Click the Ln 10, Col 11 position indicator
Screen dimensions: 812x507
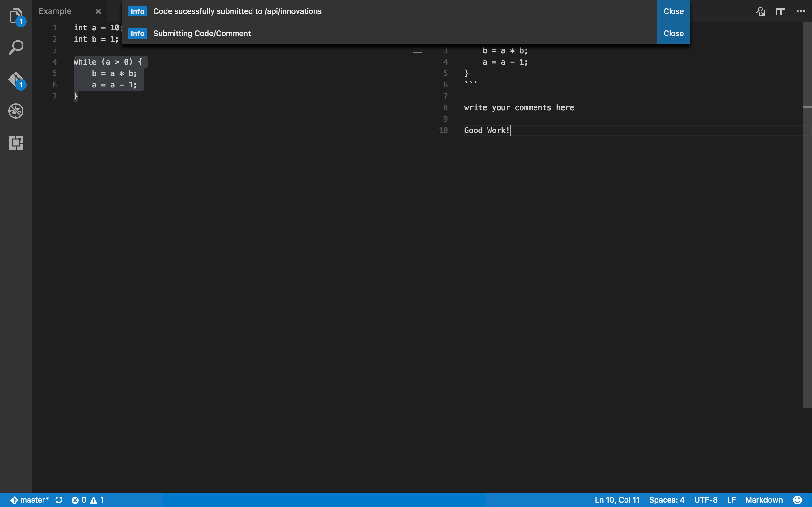[617, 500]
